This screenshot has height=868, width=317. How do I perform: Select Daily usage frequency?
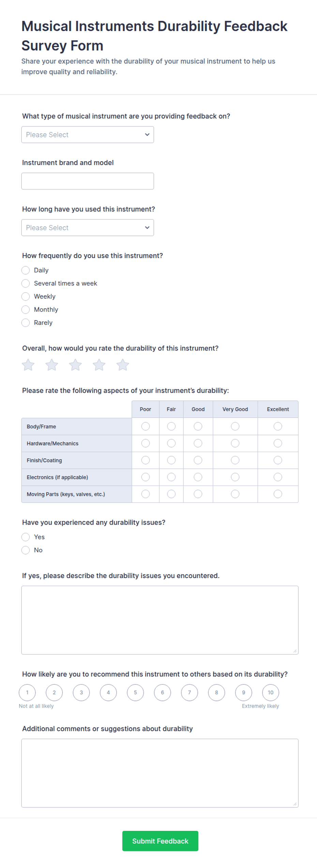(x=26, y=270)
